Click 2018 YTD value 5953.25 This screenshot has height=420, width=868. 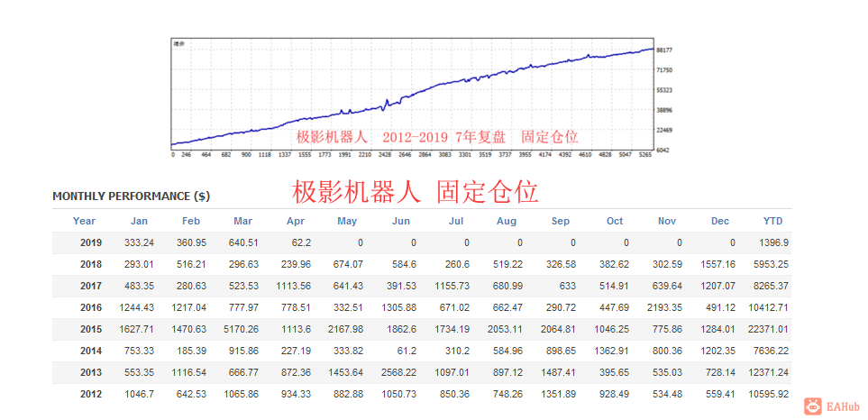point(772,264)
